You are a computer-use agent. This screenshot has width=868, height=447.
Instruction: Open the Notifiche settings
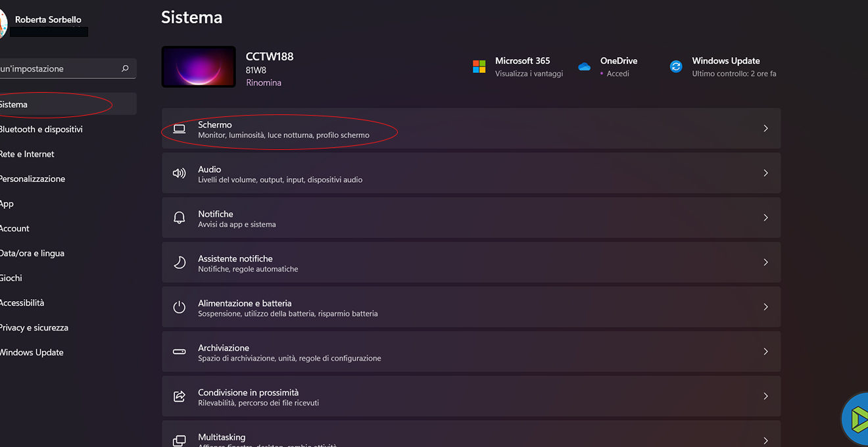(471, 218)
